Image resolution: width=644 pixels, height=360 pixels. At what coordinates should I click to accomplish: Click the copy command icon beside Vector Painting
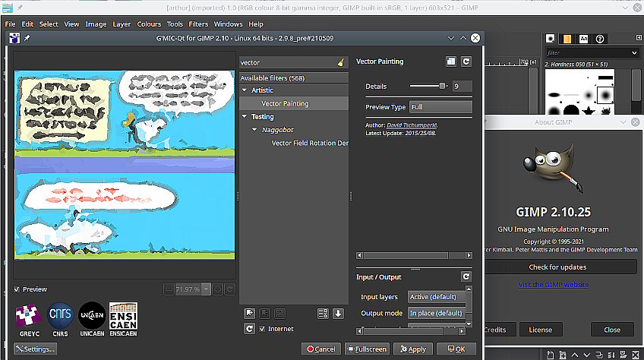(451, 62)
